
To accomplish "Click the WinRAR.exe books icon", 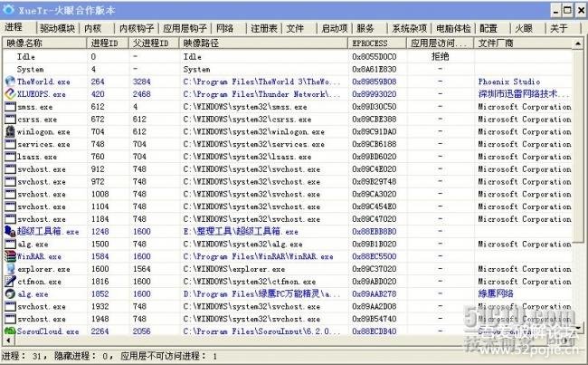I will tap(10, 256).
